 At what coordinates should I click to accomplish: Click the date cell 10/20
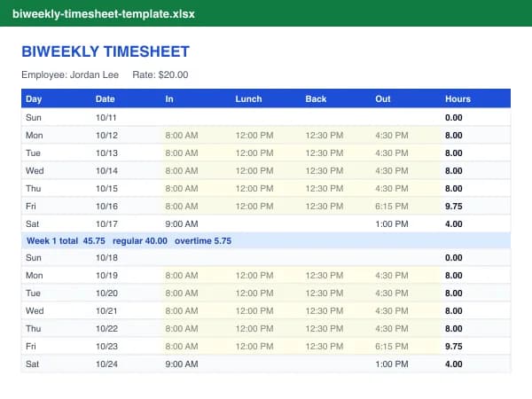(x=106, y=293)
